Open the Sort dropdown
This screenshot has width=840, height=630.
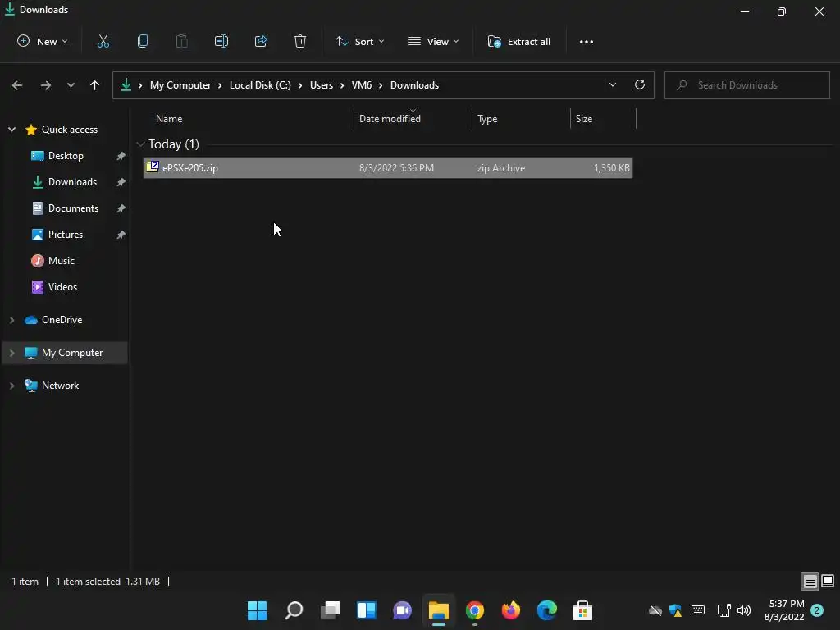[359, 41]
